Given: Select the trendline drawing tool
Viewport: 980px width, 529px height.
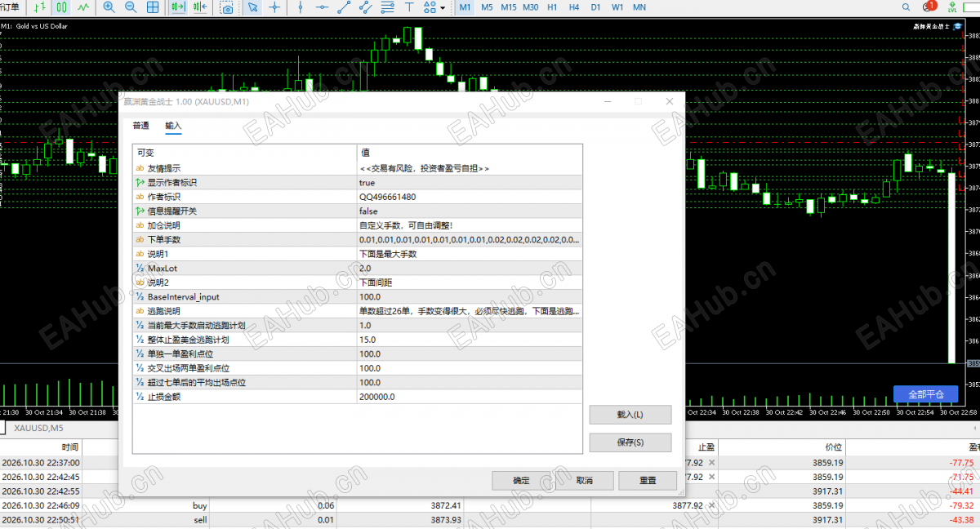Looking at the screenshot, I should coord(344,7).
